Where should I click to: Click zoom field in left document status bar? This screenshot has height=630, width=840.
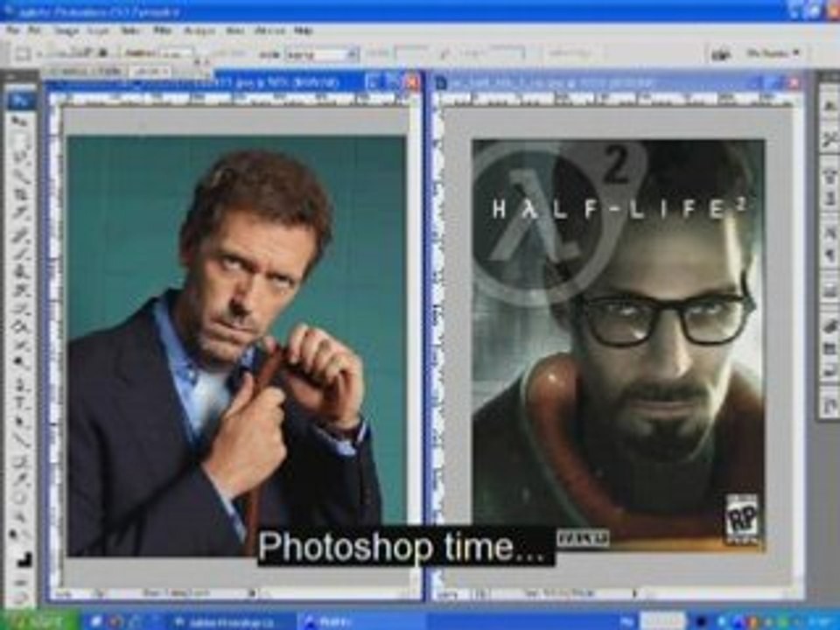[64, 593]
